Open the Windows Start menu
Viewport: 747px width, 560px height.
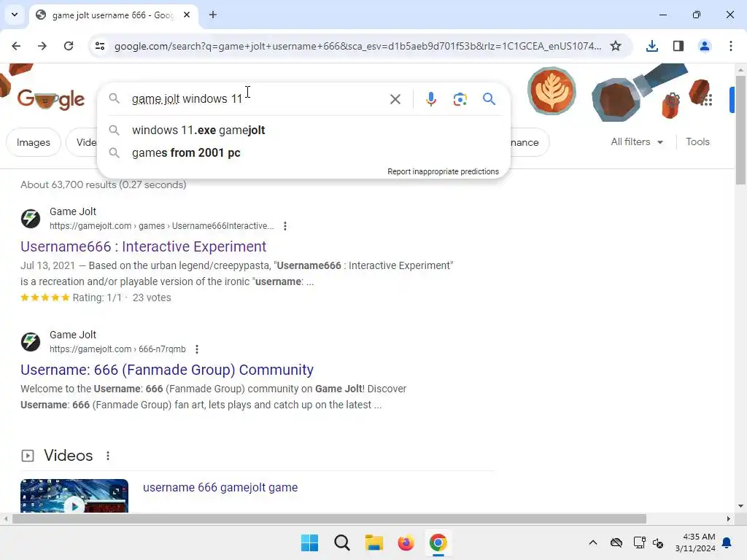point(309,542)
